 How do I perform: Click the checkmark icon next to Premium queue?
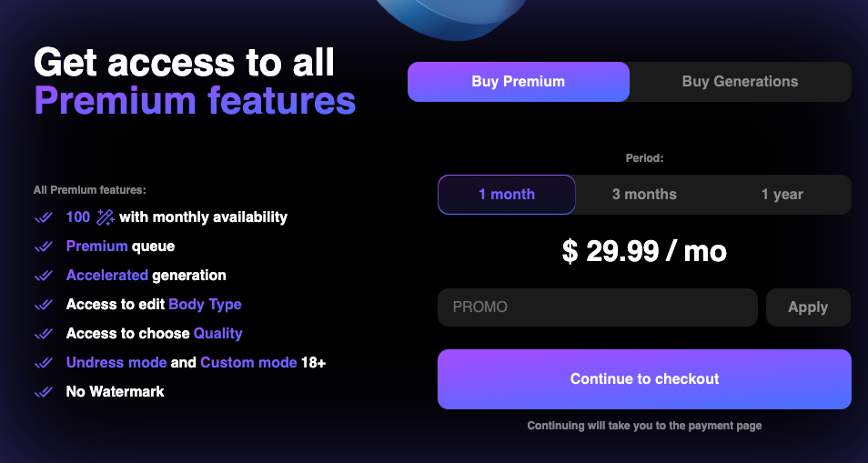(x=43, y=247)
